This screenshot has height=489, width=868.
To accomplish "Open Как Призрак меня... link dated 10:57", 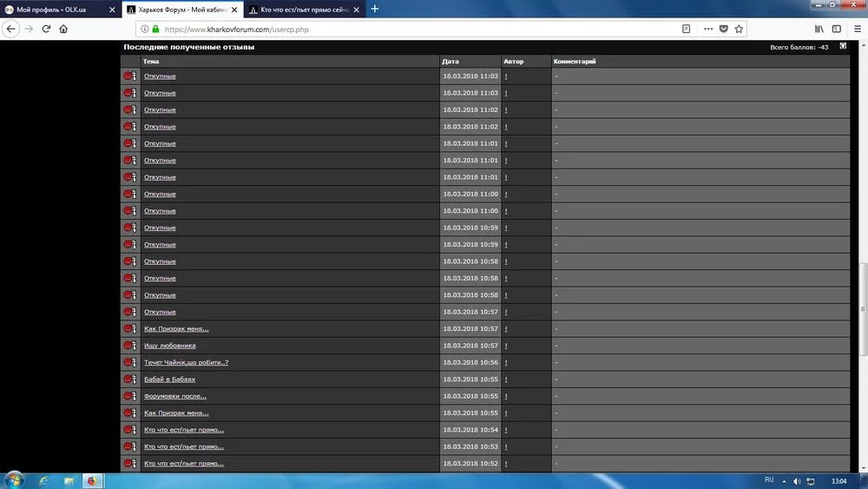I will tap(176, 328).
